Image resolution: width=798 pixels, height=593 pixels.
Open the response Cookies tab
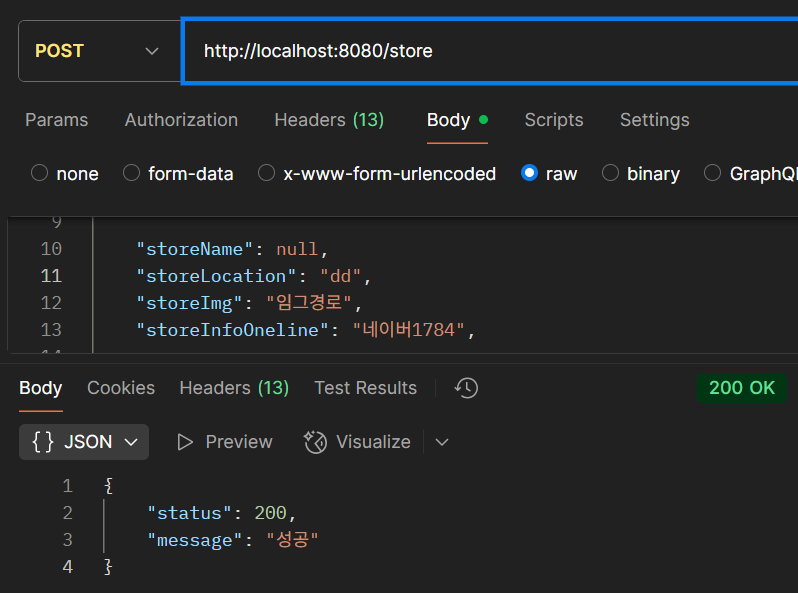[121, 388]
